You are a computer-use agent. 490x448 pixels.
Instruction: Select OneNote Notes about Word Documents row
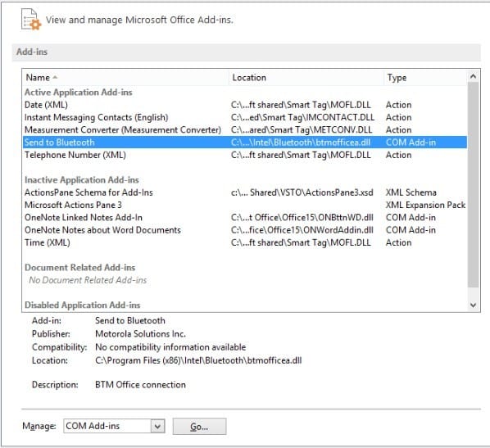(x=245, y=230)
